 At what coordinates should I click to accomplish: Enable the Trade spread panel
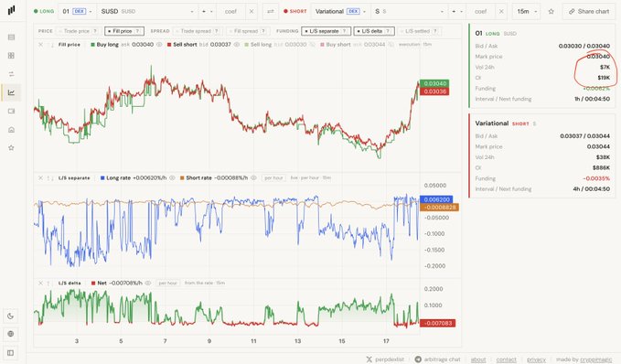pyautogui.click(x=198, y=31)
